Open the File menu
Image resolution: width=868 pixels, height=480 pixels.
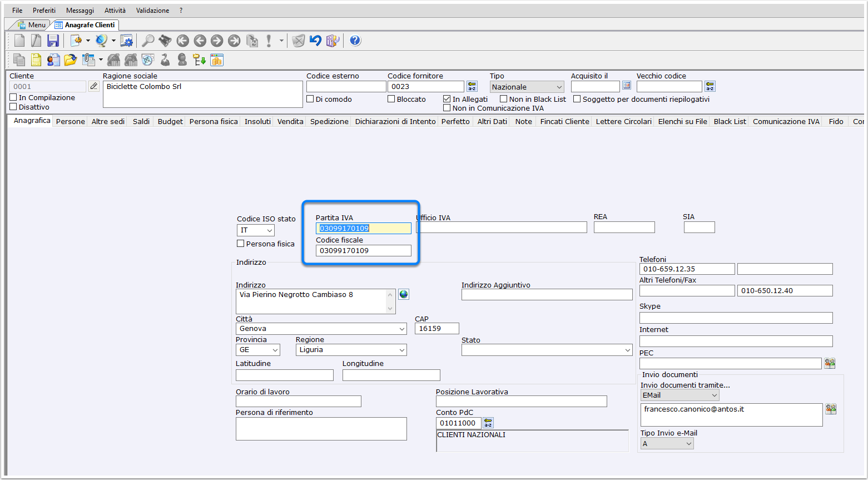(17, 11)
